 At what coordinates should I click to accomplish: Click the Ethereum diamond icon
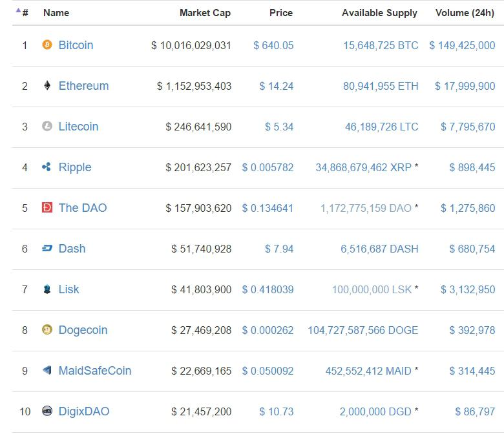click(x=47, y=85)
